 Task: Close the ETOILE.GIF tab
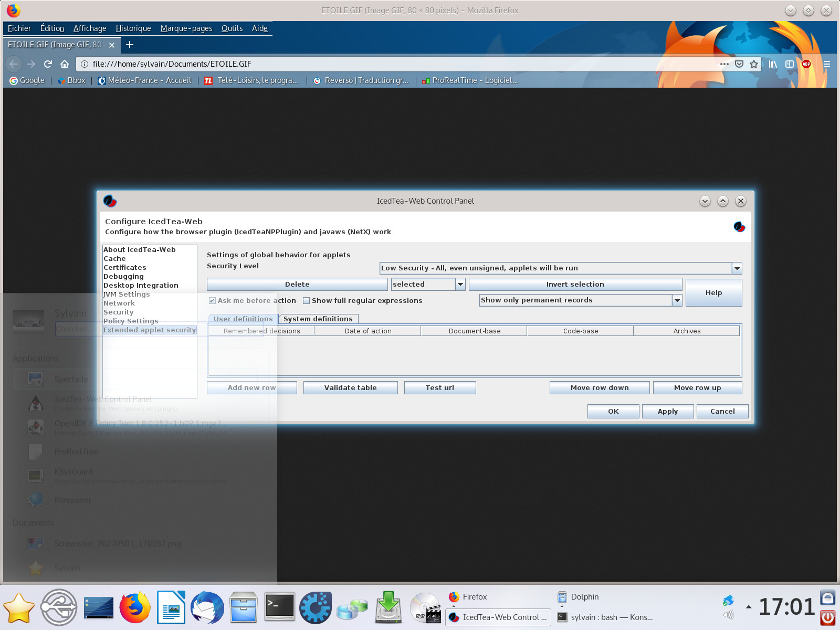click(x=112, y=45)
